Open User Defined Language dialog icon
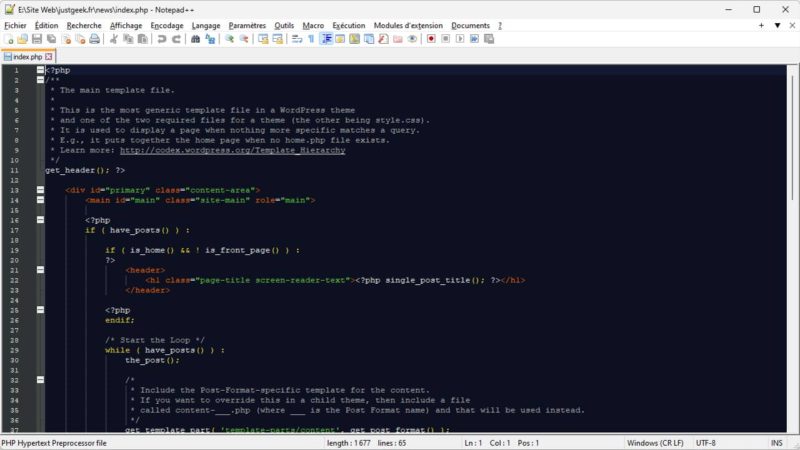The width and height of the screenshot is (800, 450). (340, 39)
